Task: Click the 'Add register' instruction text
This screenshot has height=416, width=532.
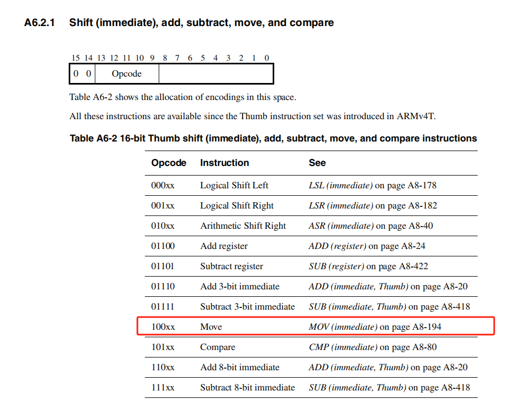Action: pos(224,246)
